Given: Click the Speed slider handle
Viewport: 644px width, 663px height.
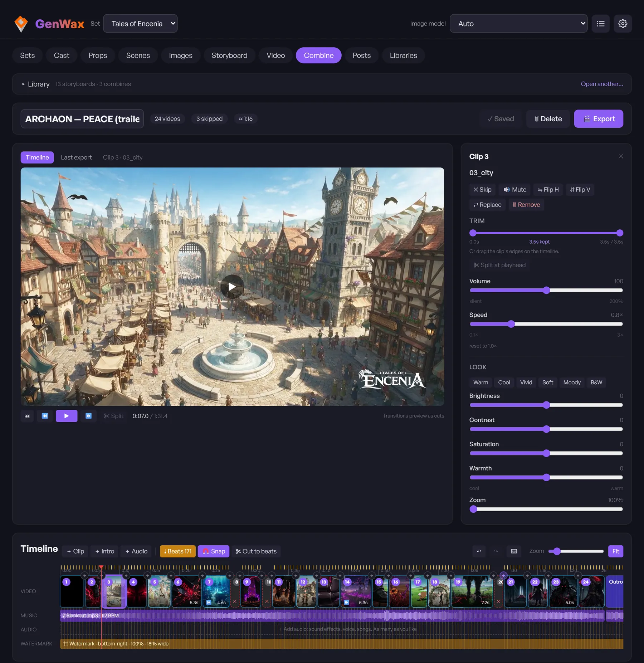Looking at the screenshot, I should pos(511,324).
